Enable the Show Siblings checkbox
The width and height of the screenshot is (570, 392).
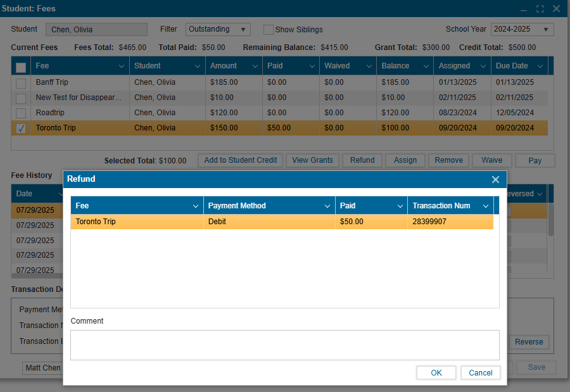click(x=269, y=30)
